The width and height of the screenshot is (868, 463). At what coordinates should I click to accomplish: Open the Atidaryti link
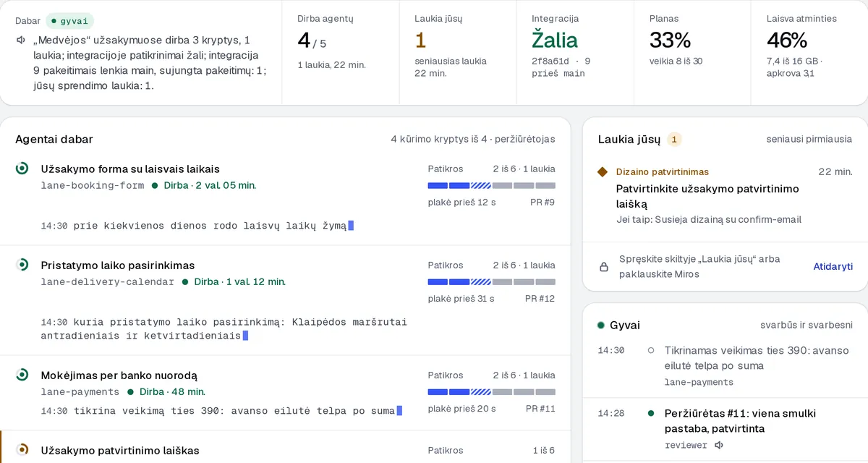tap(833, 266)
